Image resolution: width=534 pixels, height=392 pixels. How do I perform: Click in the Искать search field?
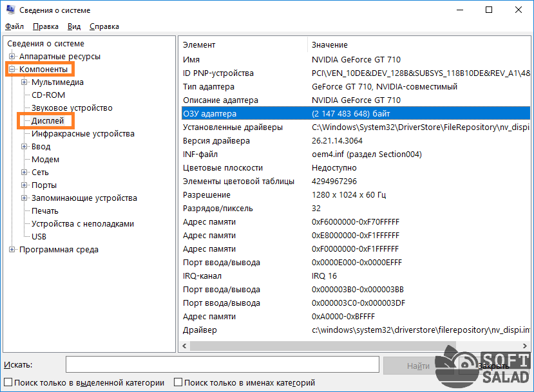[222, 365]
